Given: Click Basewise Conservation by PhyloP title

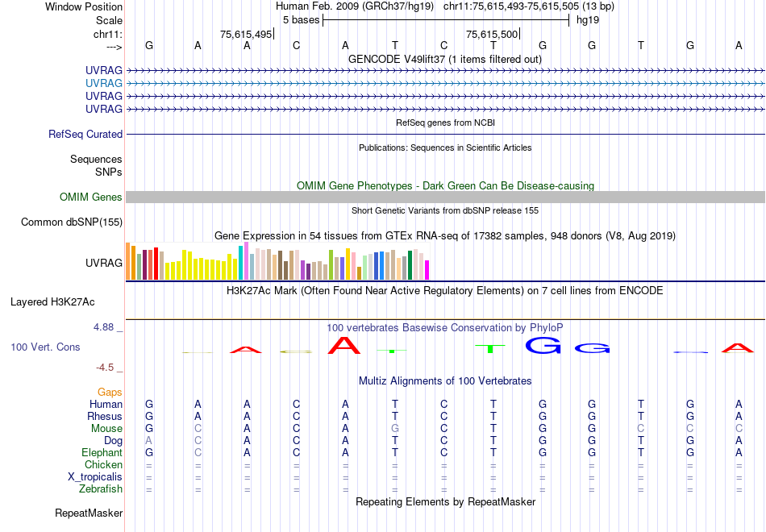Looking at the screenshot, I should coord(445,327).
